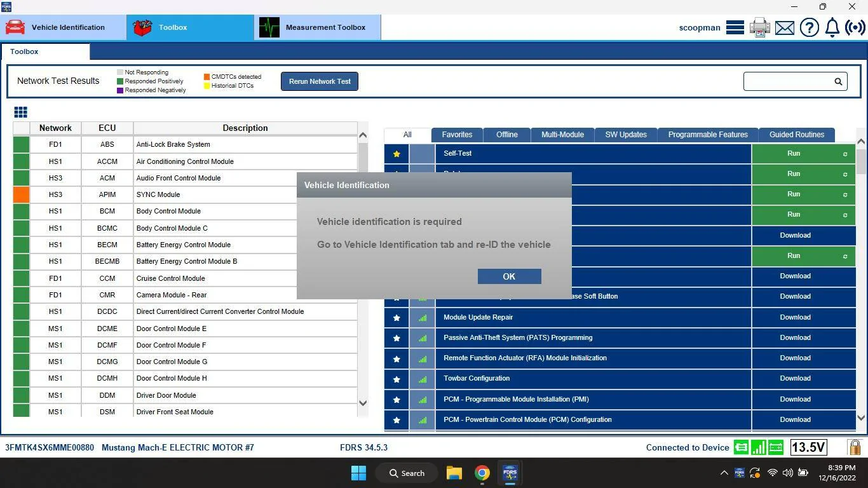Click the signal icon beside Module Update Repair
868x488 pixels.
[423, 318]
